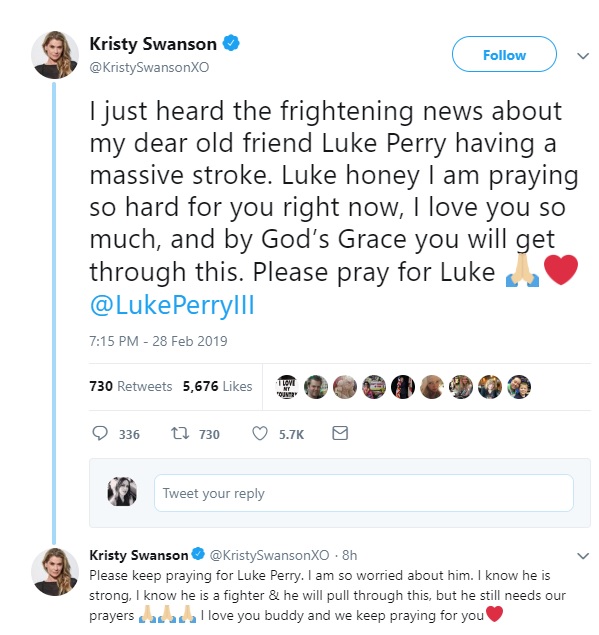Open the 'I Love My Country' liker avatar
Viewport: 599px width, 635px height.
[287, 387]
